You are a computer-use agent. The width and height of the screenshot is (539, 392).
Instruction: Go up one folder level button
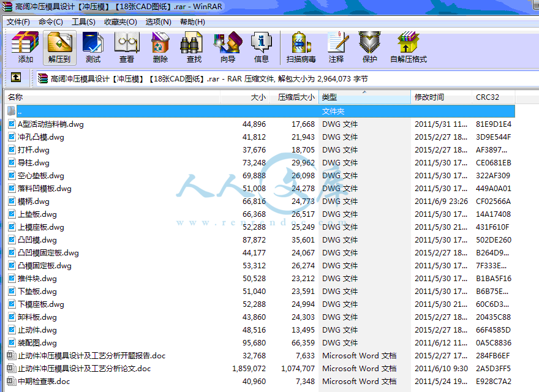(16, 77)
